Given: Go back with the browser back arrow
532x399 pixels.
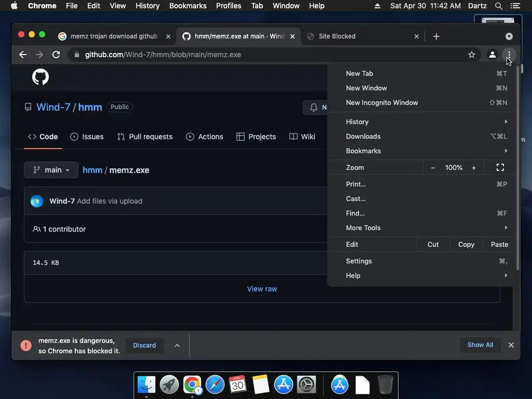Looking at the screenshot, I should coord(23,55).
